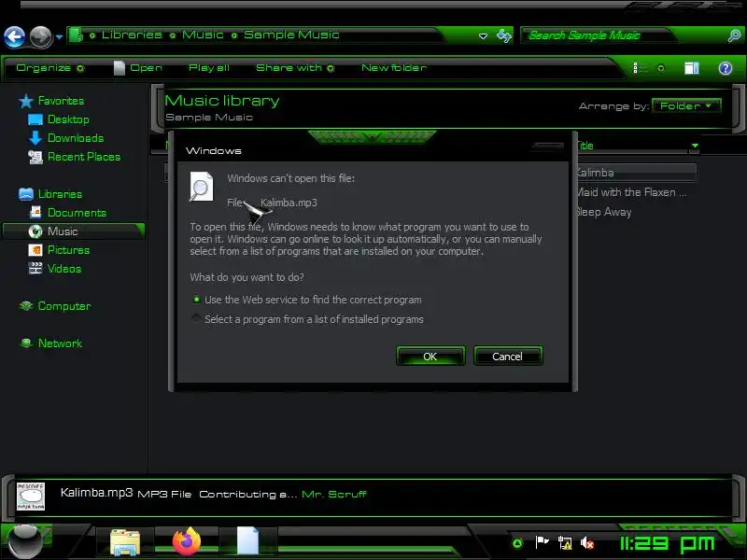Click Mr. Scruff contributing artist value
This screenshot has height=560, width=747.
[334, 495]
